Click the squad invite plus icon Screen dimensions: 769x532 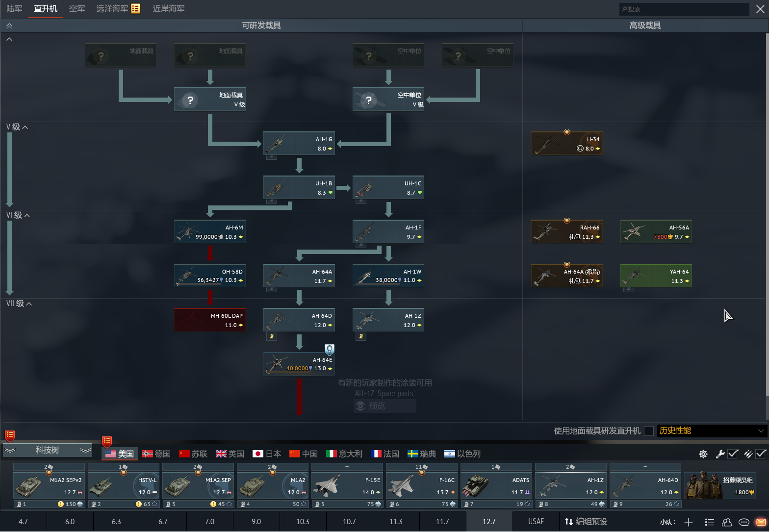[x=689, y=522]
